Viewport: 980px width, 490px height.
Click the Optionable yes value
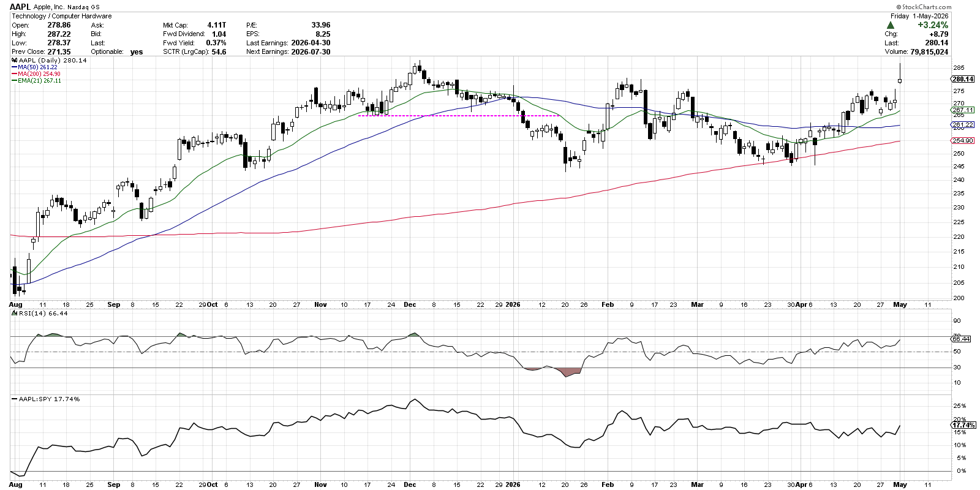137,52
